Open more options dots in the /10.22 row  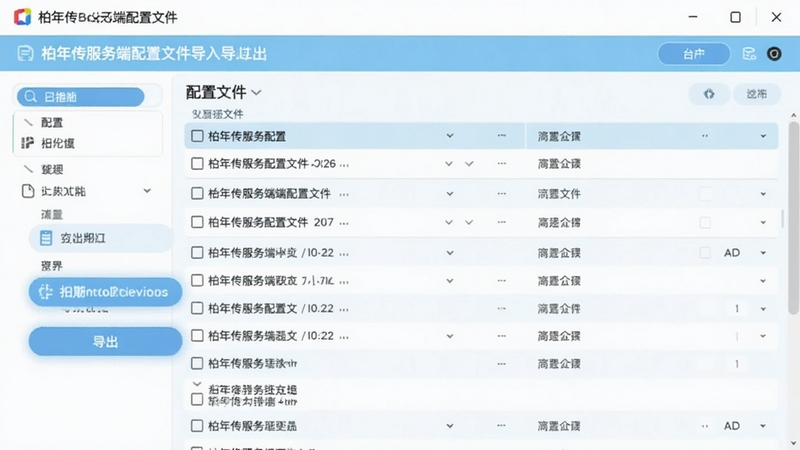tap(502, 309)
